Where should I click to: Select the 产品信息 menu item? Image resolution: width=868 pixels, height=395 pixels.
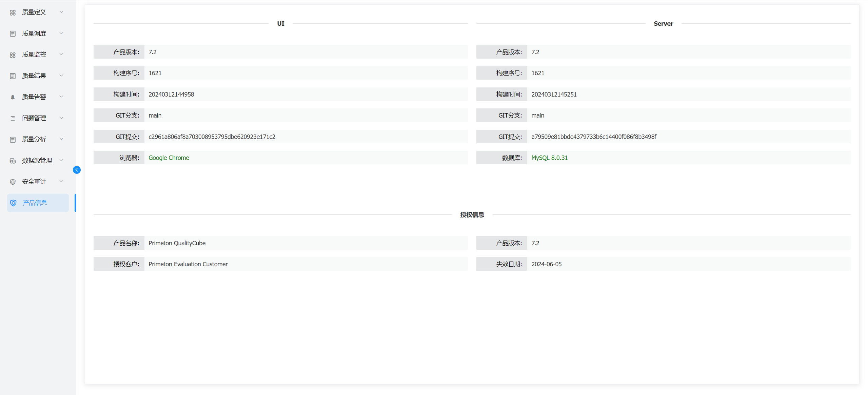pyautogui.click(x=35, y=203)
